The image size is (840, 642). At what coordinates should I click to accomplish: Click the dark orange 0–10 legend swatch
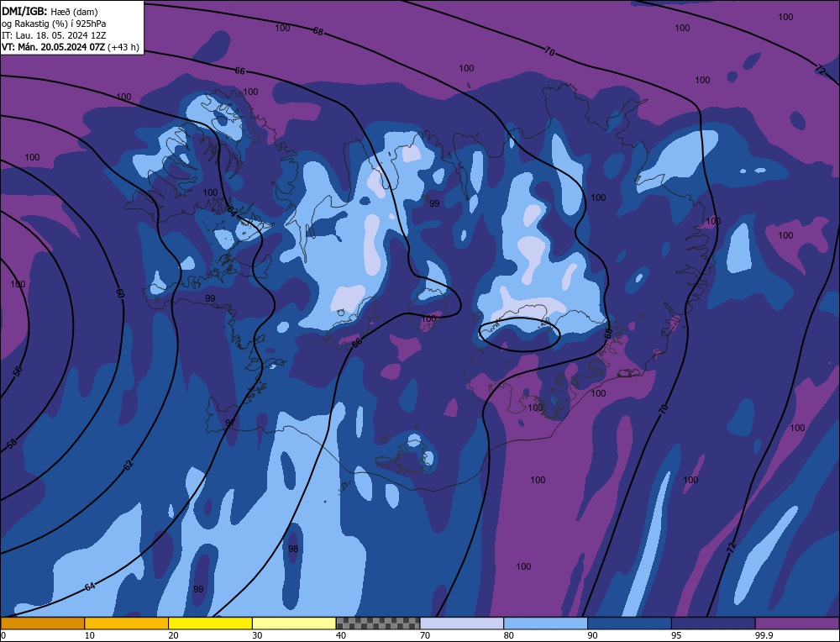point(42,623)
